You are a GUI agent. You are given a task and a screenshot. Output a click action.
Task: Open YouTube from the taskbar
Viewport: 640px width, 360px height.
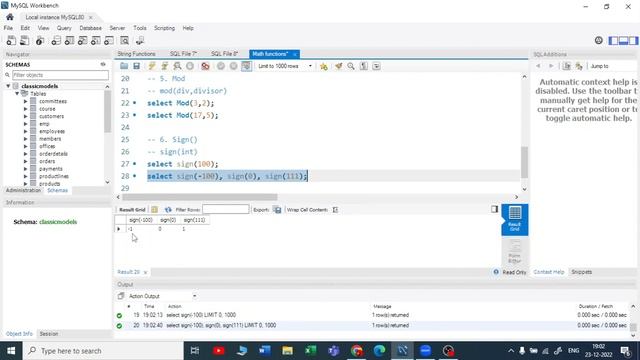219,351
